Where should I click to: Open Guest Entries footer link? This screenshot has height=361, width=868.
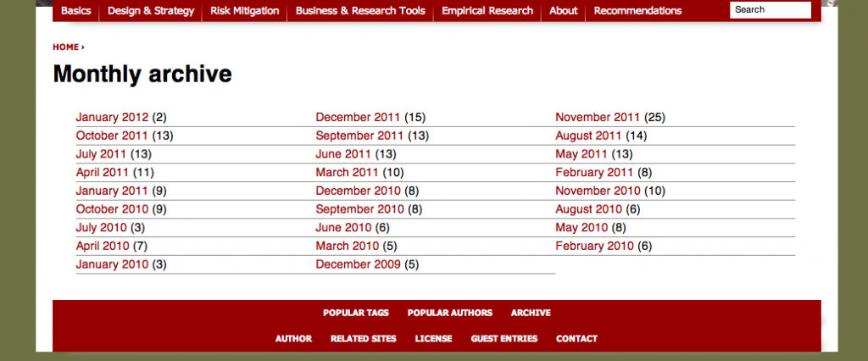504,339
